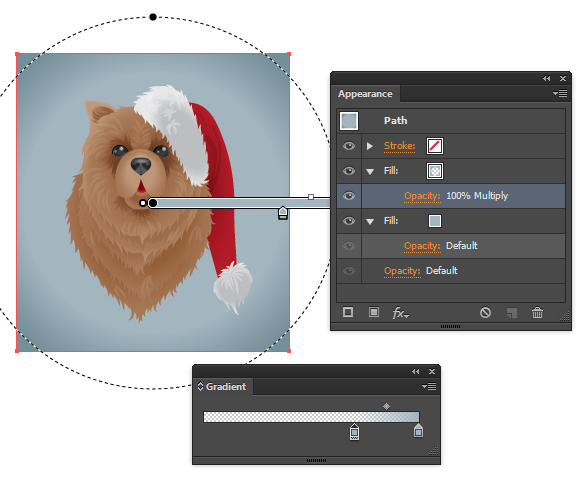
Task: Click the Clear Appearance icon
Action: 485,312
